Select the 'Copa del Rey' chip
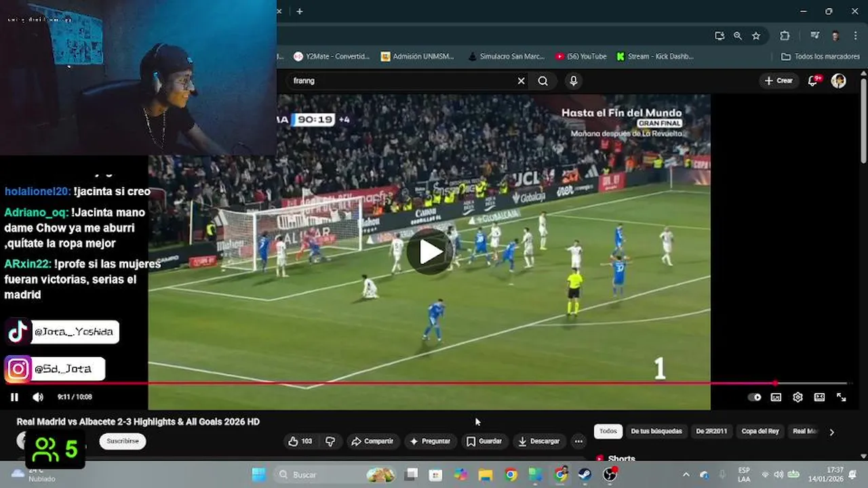Image resolution: width=868 pixels, height=488 pixels. [760, 431]
